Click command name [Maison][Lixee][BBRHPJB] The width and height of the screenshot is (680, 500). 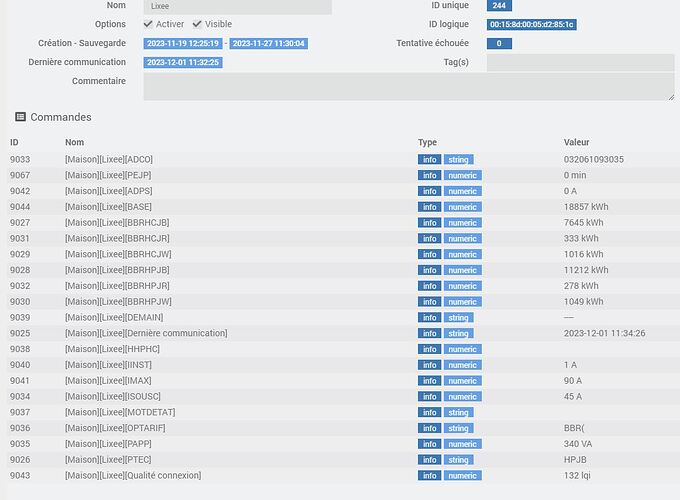click(117, 270)
